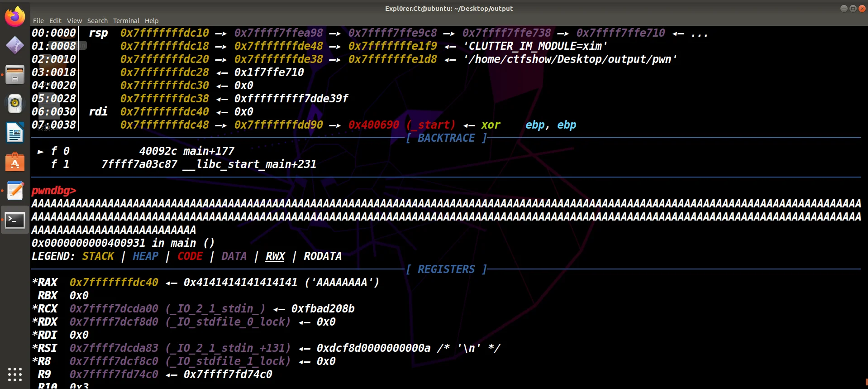
Task: Minimize the terminal window
Action: click(x=844, y=9)
